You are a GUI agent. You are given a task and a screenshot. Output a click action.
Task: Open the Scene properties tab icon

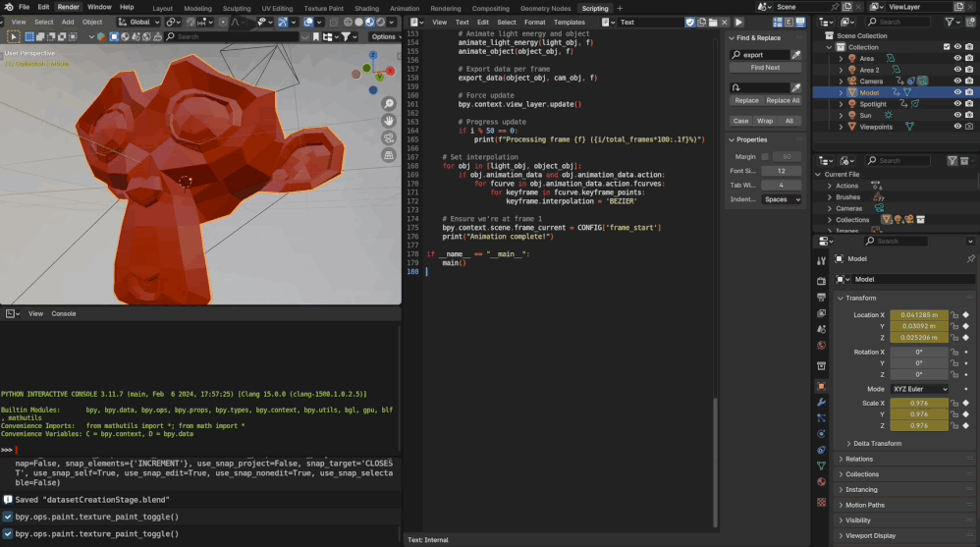pyautogui.click(x=821, y=329)
